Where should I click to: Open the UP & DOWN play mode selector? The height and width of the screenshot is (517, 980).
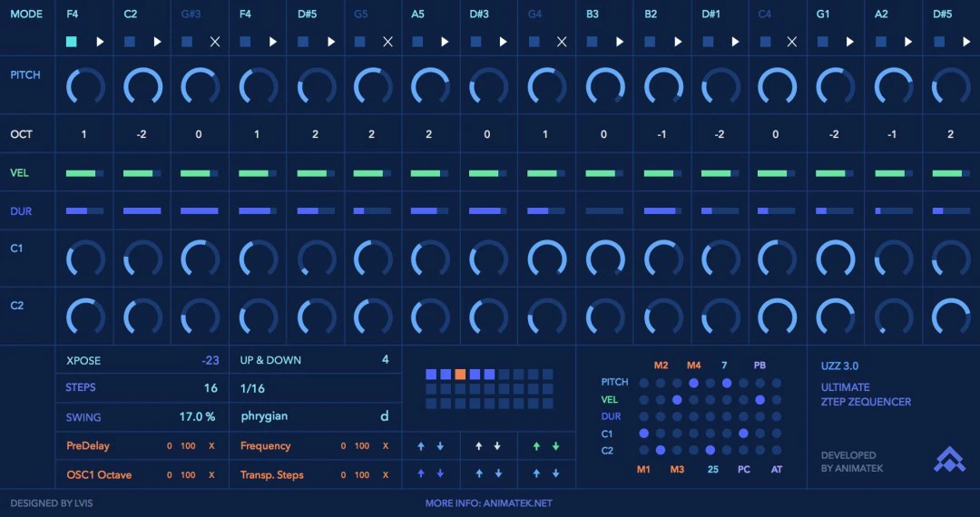pos(270,360)
